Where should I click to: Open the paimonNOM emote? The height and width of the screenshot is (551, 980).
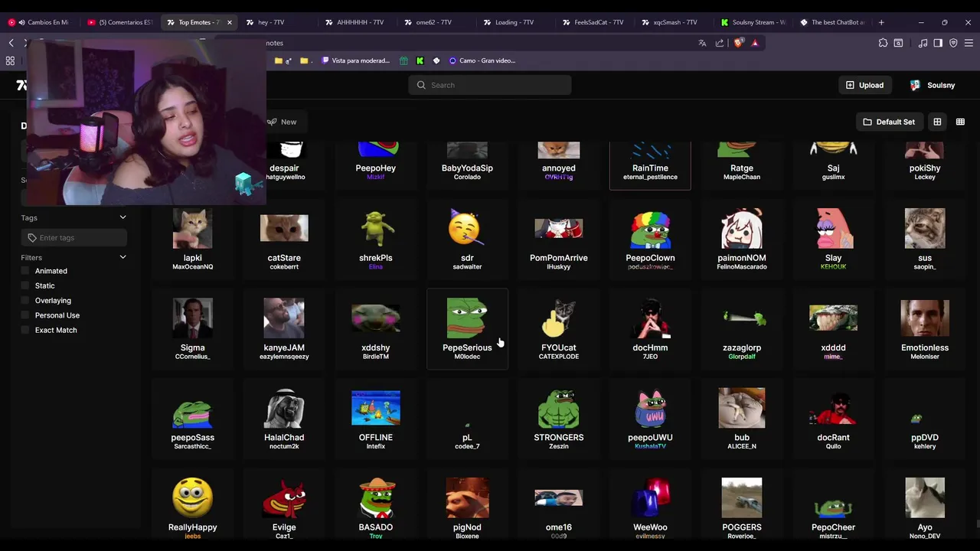(x=742, y=239)
